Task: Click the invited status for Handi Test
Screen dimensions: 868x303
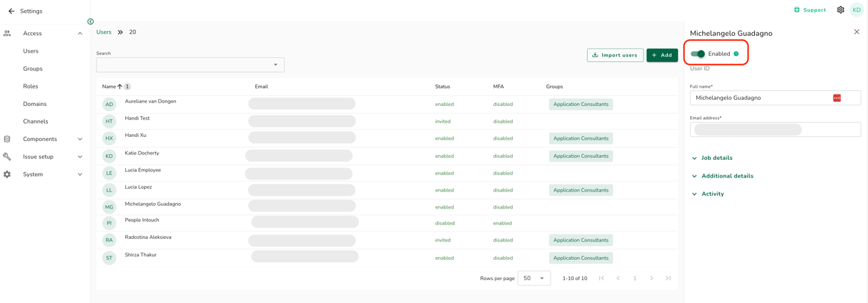Action: [x=443, y=121]
